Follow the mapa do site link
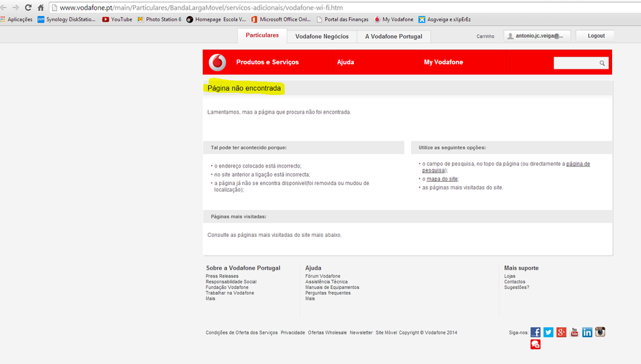Screen dimensions: 641x364 (442, 179)
